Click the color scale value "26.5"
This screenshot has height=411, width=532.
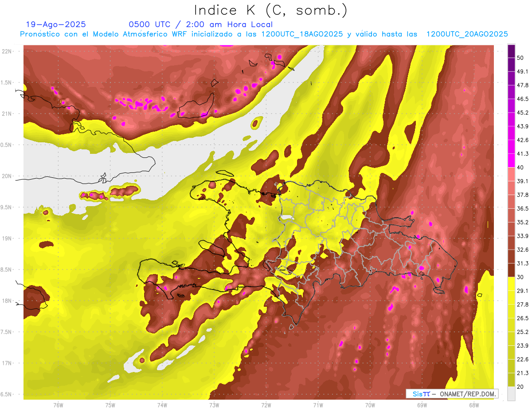[523, 318]
